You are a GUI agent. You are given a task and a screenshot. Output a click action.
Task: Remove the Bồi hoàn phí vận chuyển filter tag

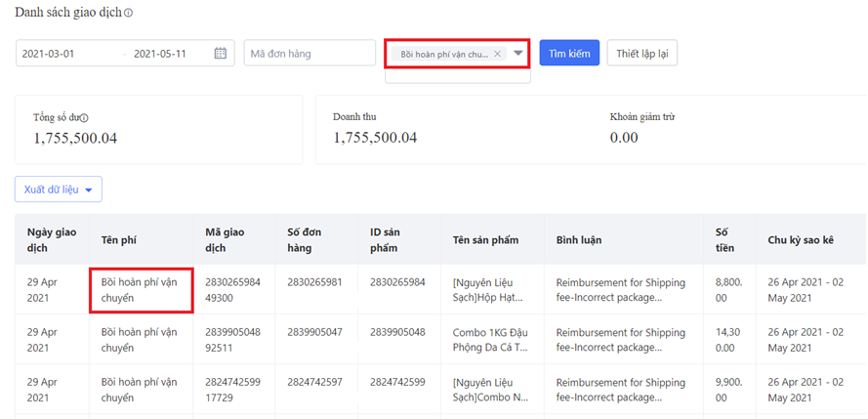[497, 54]
